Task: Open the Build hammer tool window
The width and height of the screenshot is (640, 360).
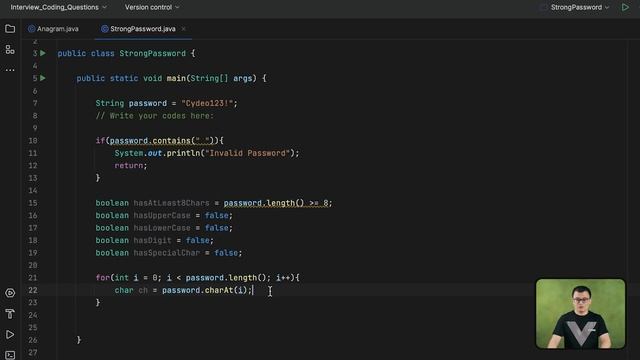Action: [x=10, y=313]
